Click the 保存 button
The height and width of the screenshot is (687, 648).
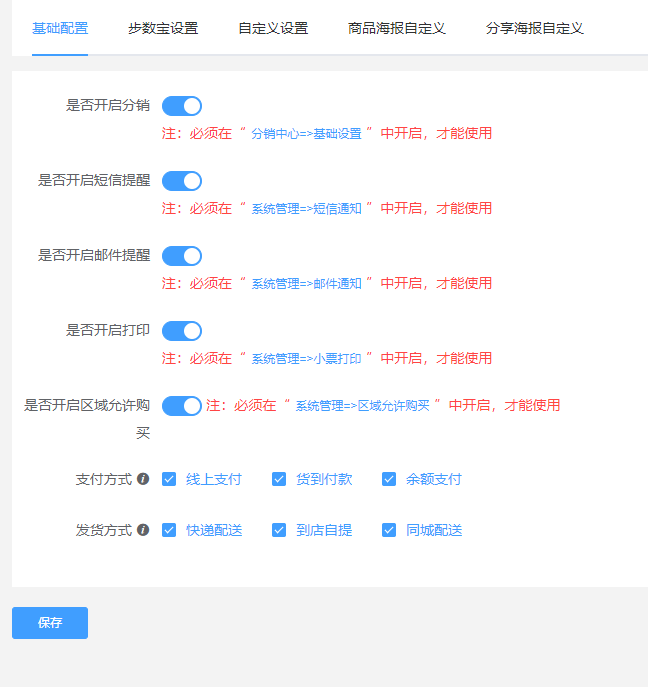coord(50,623)
